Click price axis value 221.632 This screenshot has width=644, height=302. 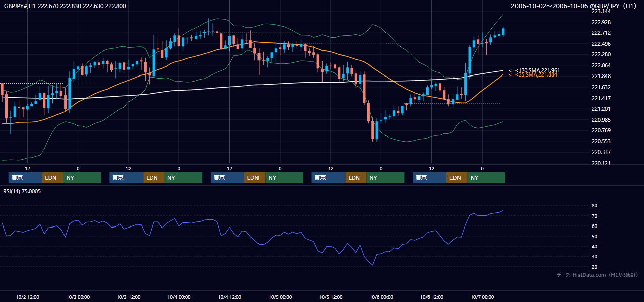[x=601, y=87]
